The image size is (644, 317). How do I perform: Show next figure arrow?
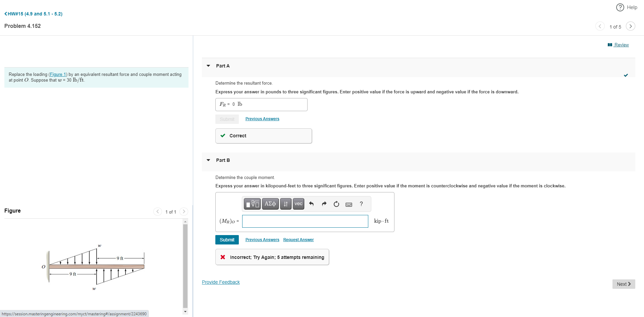[184, 212]
